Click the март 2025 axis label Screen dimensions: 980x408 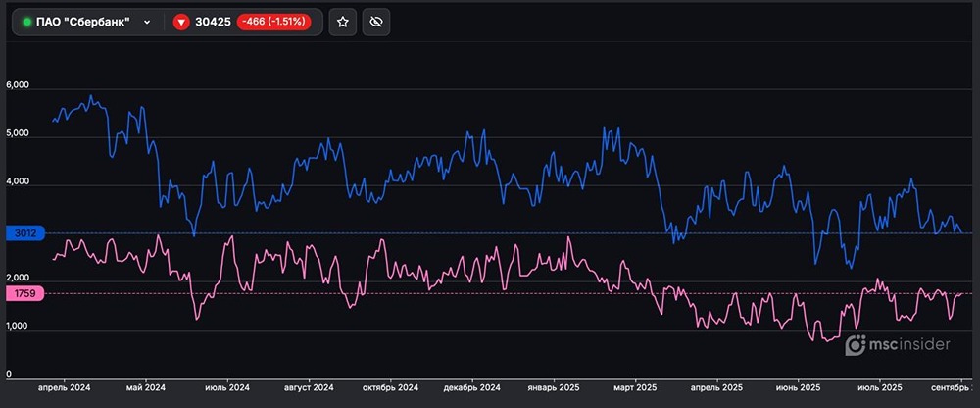coord(635,388)
